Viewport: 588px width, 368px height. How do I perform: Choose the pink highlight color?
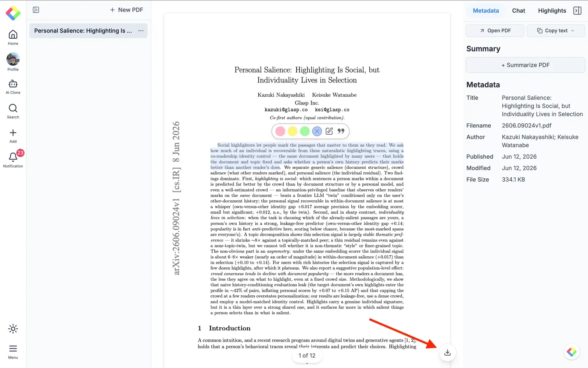[280, 131]
